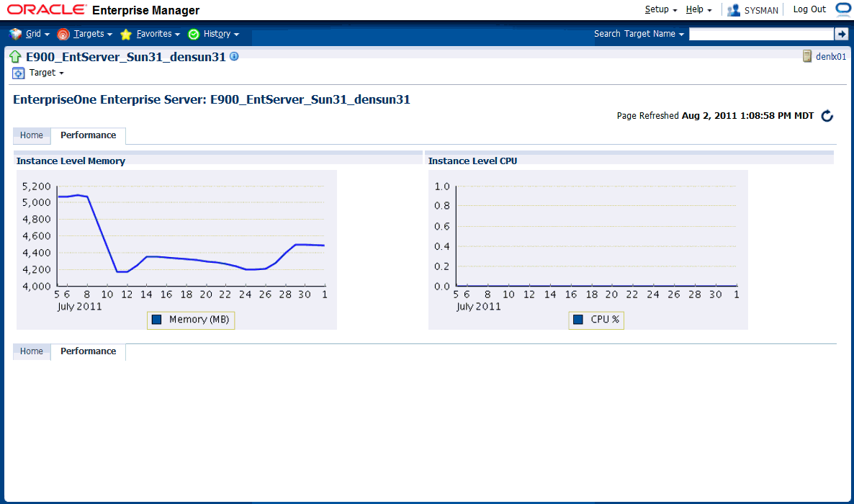
Task: Click the Memory (MB) legend color swatch
Action: [x=156, y=320]
